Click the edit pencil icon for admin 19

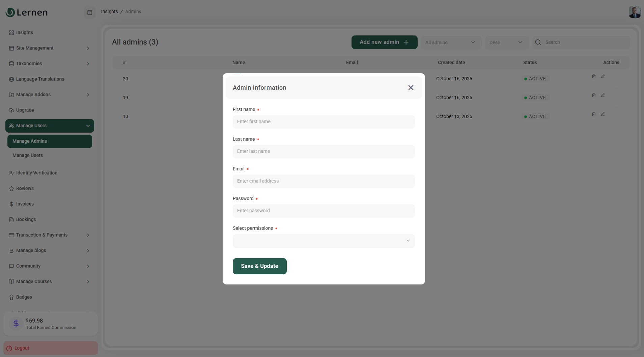tap(603, 95)
